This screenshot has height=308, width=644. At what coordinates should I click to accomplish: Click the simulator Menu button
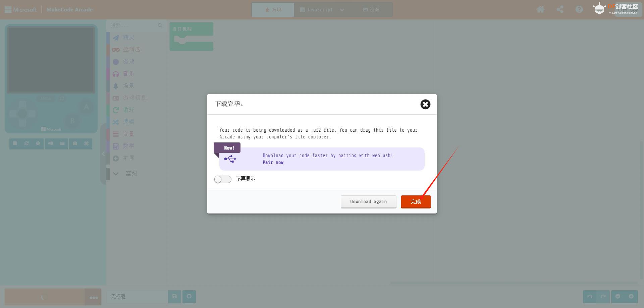tap(46, 99)
